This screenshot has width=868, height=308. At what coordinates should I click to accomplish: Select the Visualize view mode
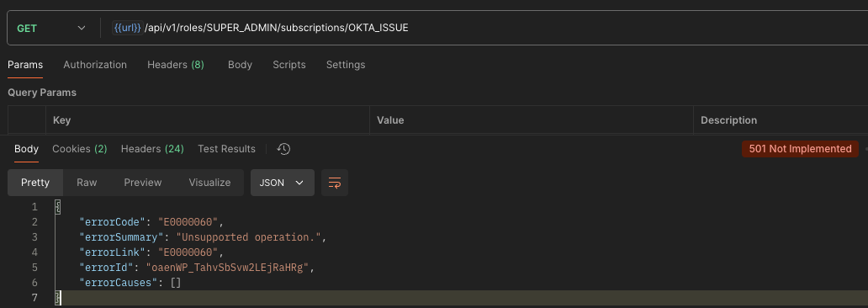coord(209,183)
